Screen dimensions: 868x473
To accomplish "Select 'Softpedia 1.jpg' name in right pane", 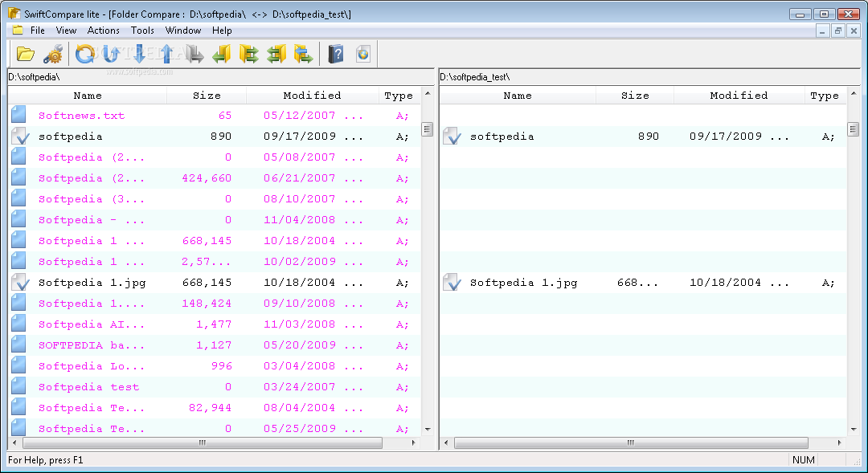I will [x=524, y=283].
